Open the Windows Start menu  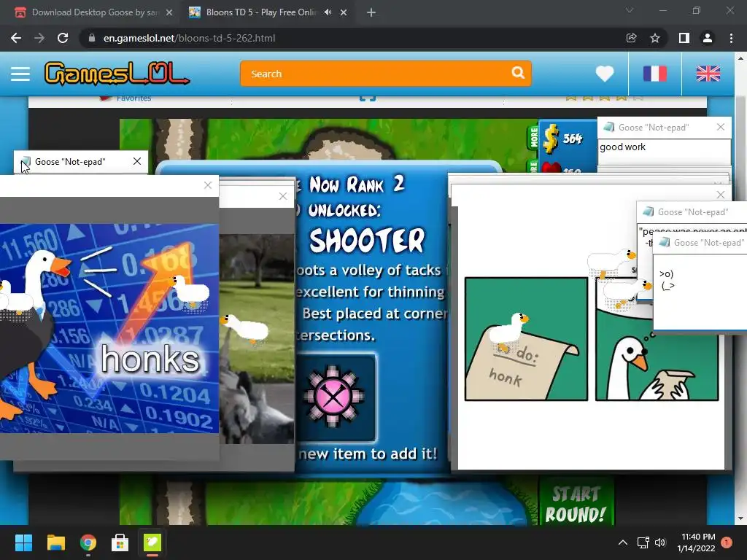23,542
